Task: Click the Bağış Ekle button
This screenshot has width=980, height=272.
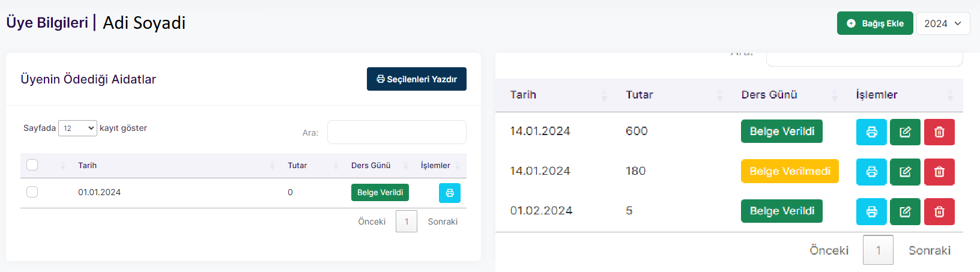Action: 875,23
